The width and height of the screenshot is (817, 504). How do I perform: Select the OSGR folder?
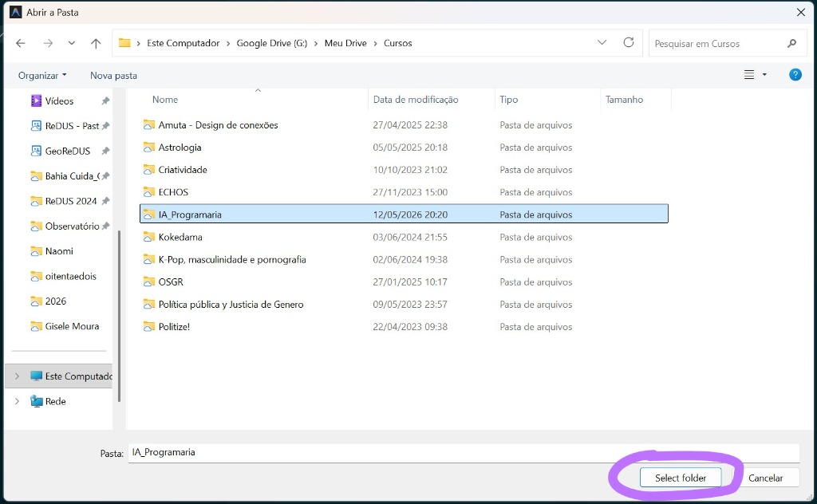coord(171,282)
